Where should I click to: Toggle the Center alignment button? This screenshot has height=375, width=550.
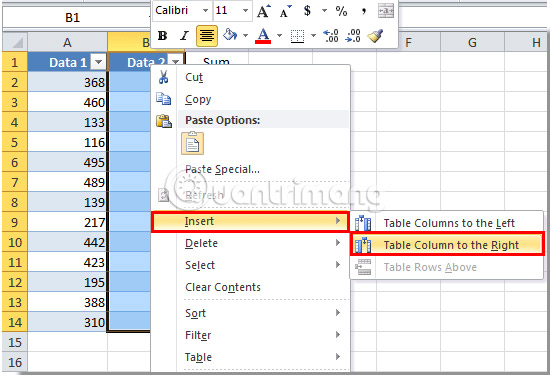[x=207, y=36]
